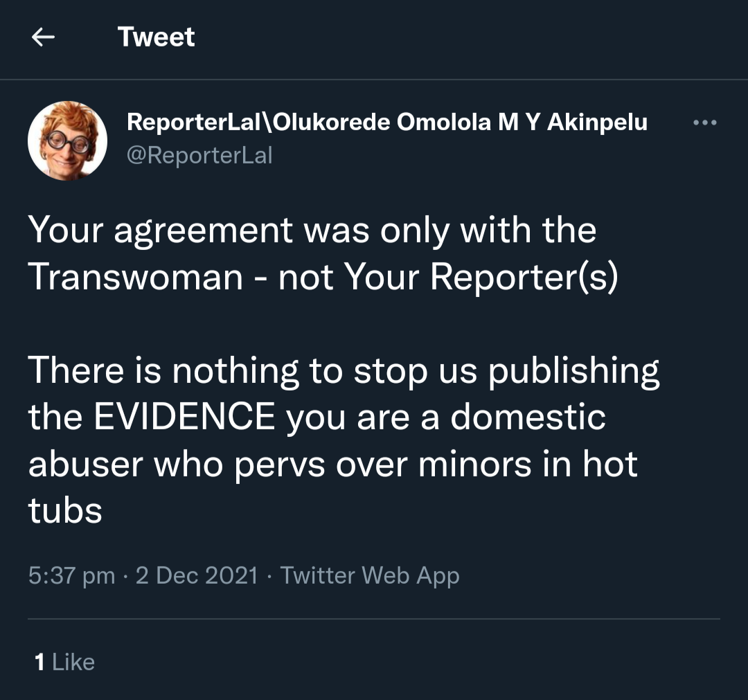The image size is (748, 700).
Task: Open the "Twitter Web App" source link
Action: tap(370, 575)
